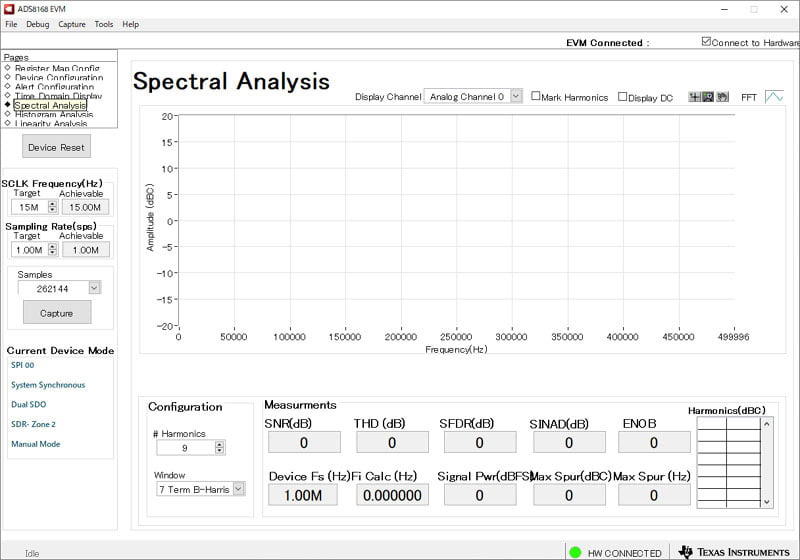Open the File menu

11,24
